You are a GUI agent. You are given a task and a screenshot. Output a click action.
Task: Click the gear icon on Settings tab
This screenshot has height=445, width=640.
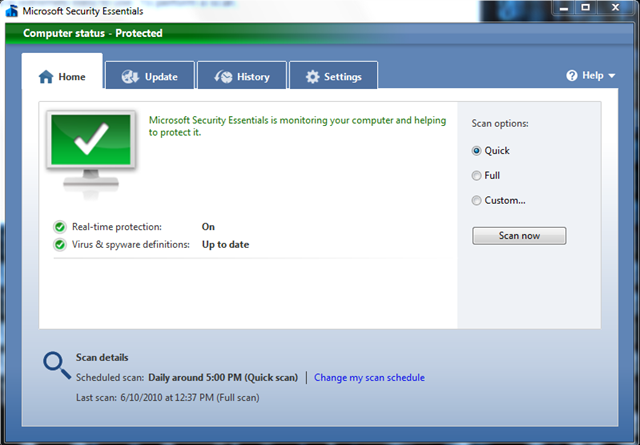313,77
